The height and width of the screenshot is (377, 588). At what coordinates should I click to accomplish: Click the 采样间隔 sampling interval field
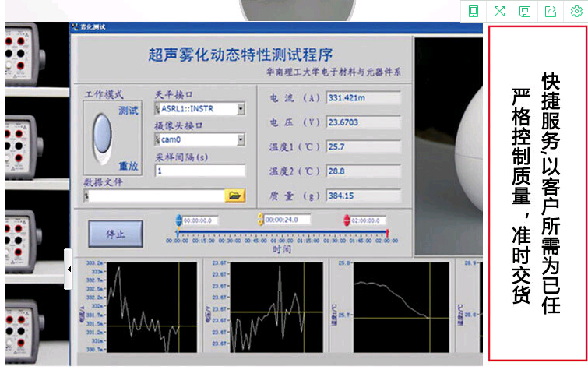pos(199,170)
